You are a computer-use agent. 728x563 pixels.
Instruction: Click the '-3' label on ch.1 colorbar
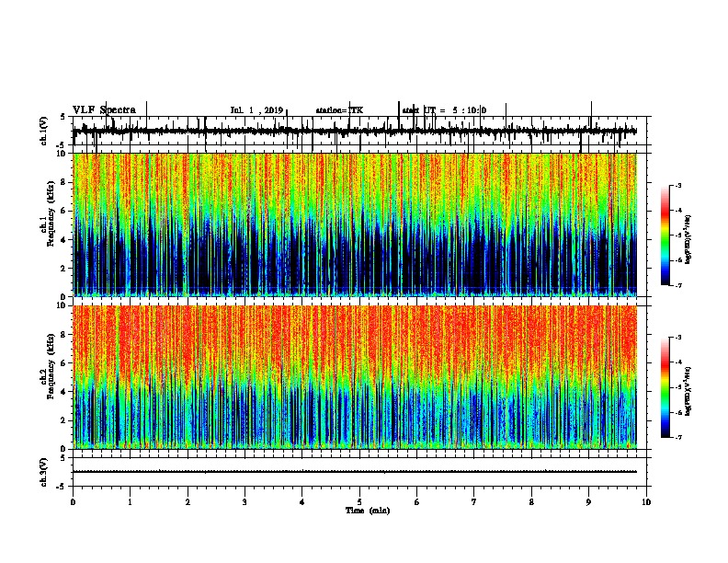tap(677, 185)
